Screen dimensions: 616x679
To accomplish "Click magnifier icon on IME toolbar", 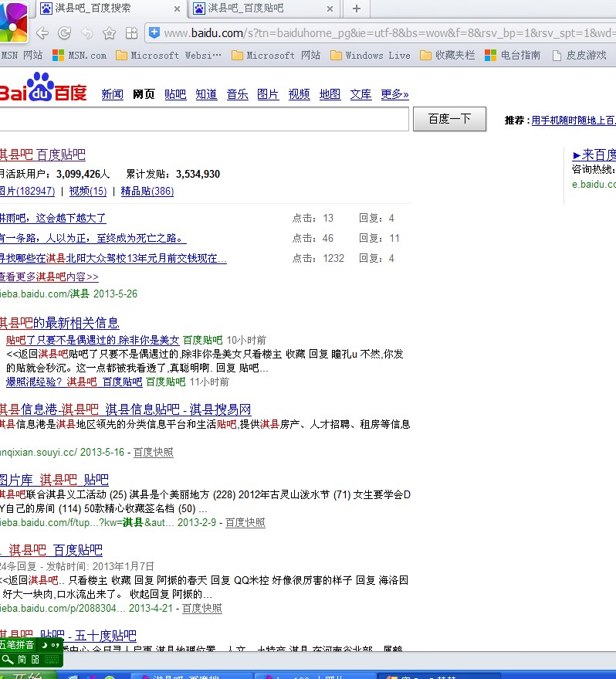I will 8,660.
